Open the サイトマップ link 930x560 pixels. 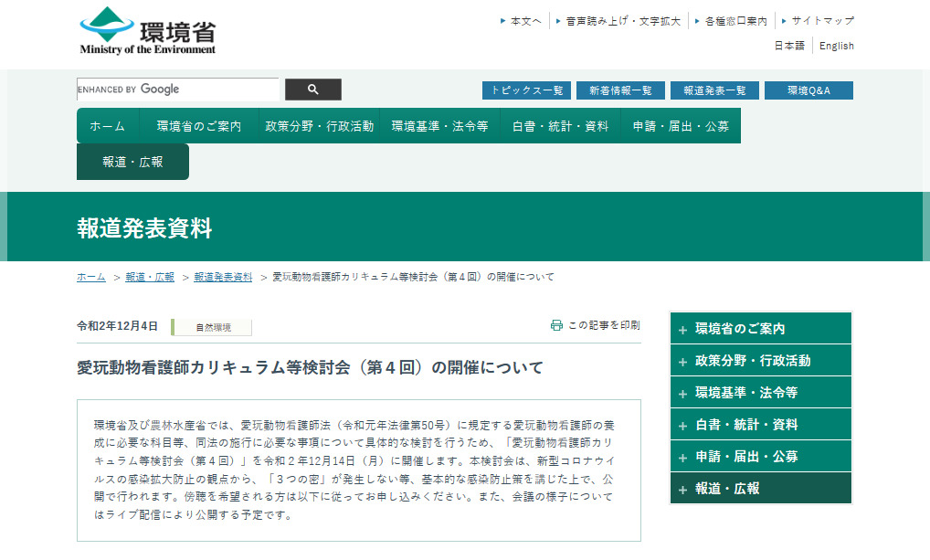pyautogui.click(x=823, y=19)
